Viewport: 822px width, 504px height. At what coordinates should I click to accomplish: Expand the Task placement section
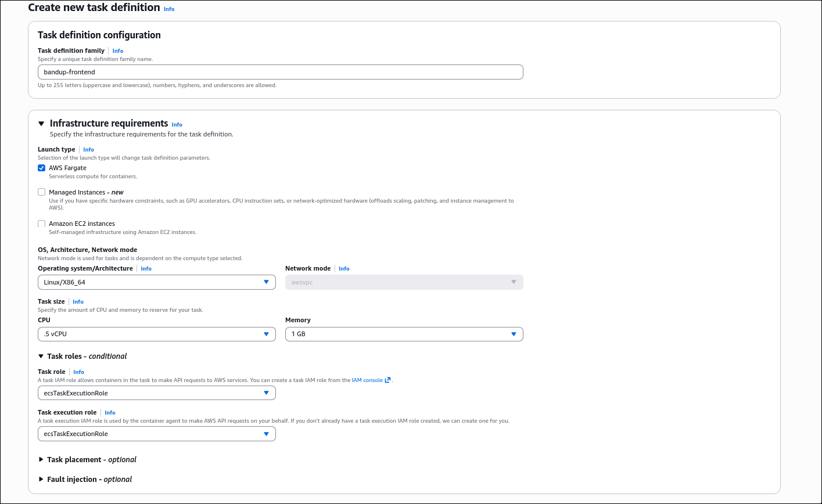coord(41,459)
